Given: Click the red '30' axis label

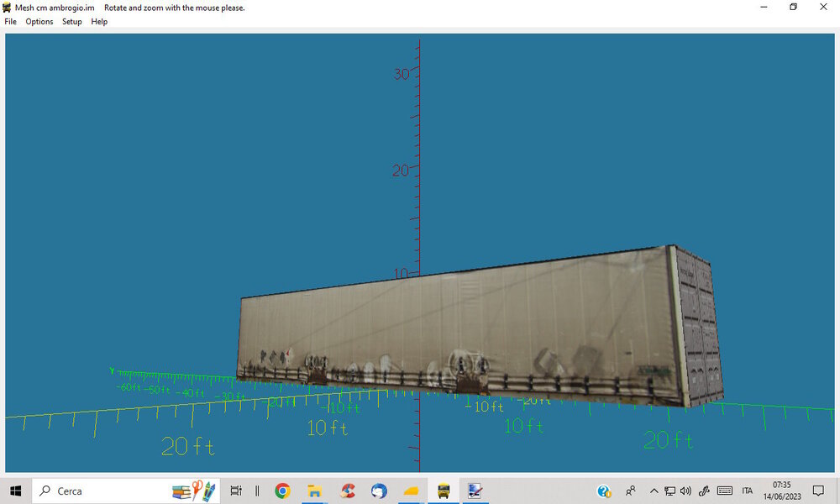Looking at the screenshot, I should (402, 74).
